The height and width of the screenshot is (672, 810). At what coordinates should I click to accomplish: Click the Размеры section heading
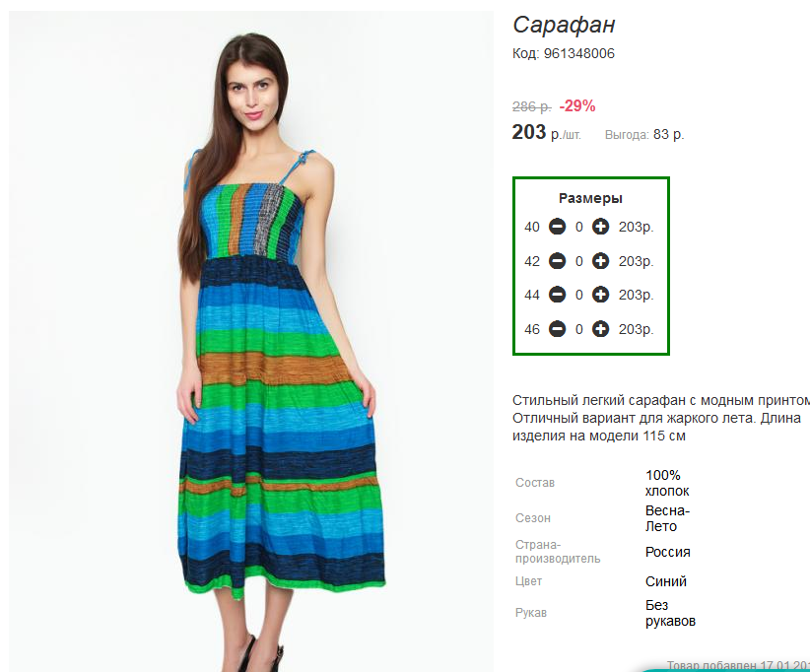point(590,198)
